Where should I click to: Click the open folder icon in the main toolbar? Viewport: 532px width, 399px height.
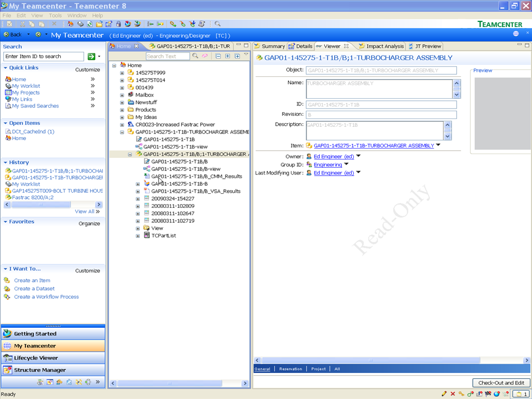tap(99, 24)
